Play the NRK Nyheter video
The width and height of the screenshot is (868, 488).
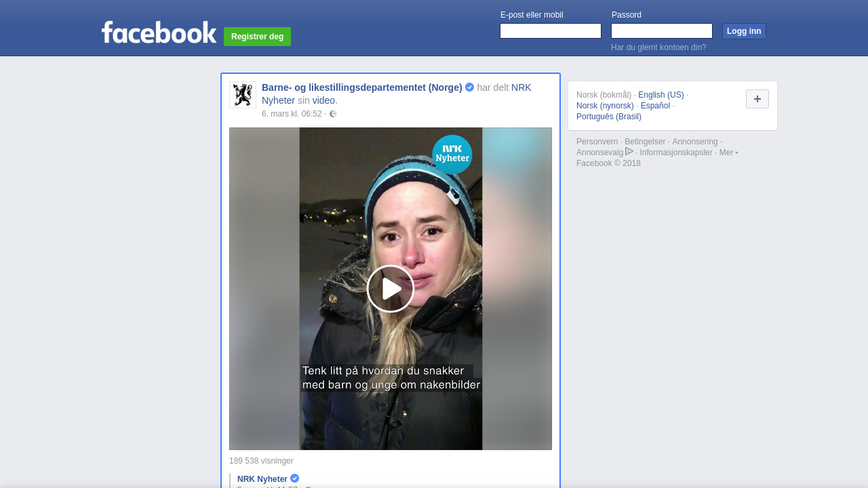[391, 289]
